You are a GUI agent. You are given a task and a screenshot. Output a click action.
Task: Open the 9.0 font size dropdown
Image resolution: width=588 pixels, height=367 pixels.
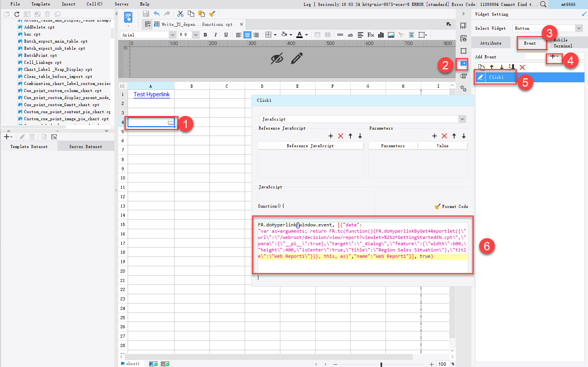(x=196, y=35)
